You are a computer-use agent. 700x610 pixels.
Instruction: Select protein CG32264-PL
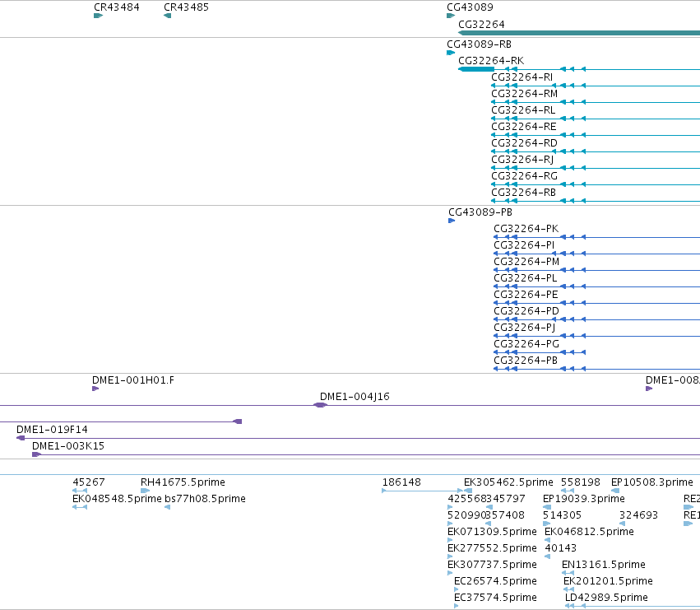click(x=526, y=278)
